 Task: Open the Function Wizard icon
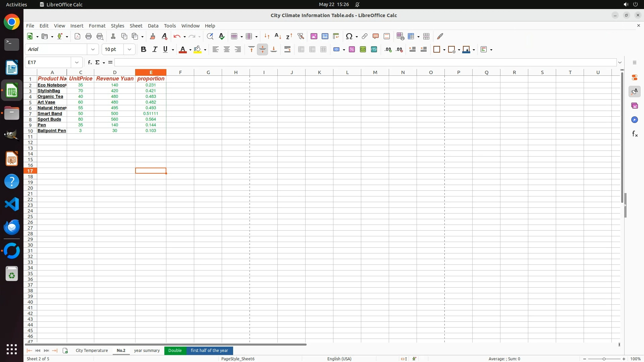click(90, 62)
